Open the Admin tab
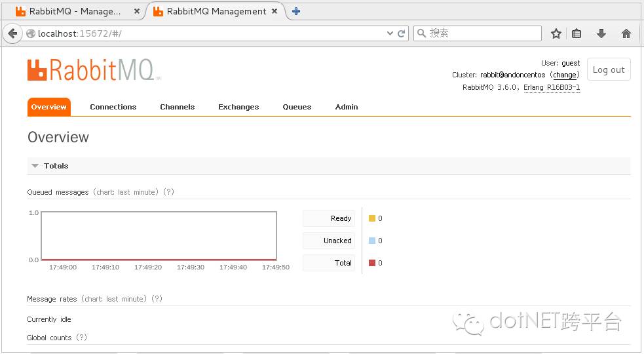Screen dimensions: 644x354 point(347,107)
